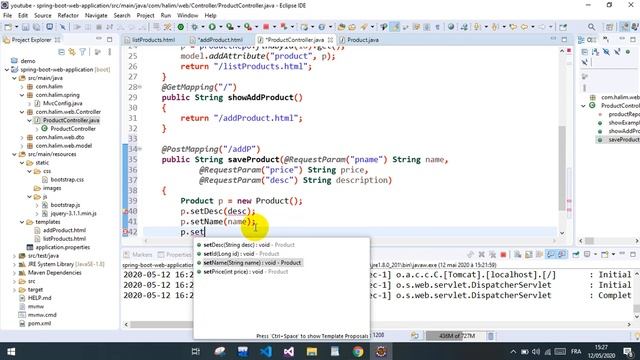The image size is (640, 360).
Task: Open the Window menu
Action: 187,16
